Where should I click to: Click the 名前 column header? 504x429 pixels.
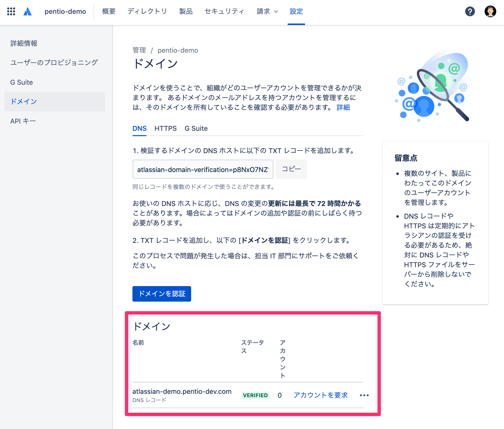pyautogui.click(x=138, y=343)
